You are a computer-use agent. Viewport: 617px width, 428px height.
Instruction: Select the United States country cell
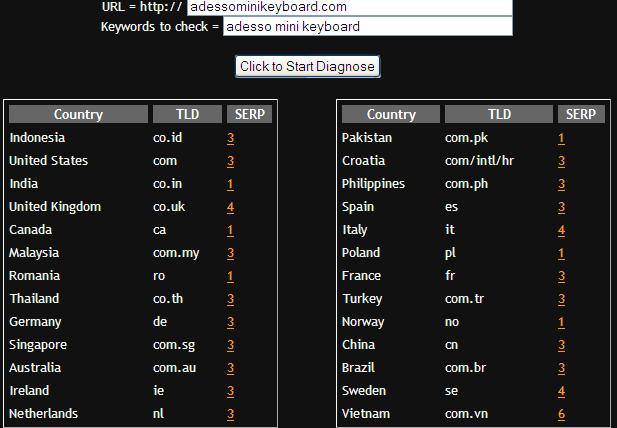pyautogui.click(x=48, y=160)
